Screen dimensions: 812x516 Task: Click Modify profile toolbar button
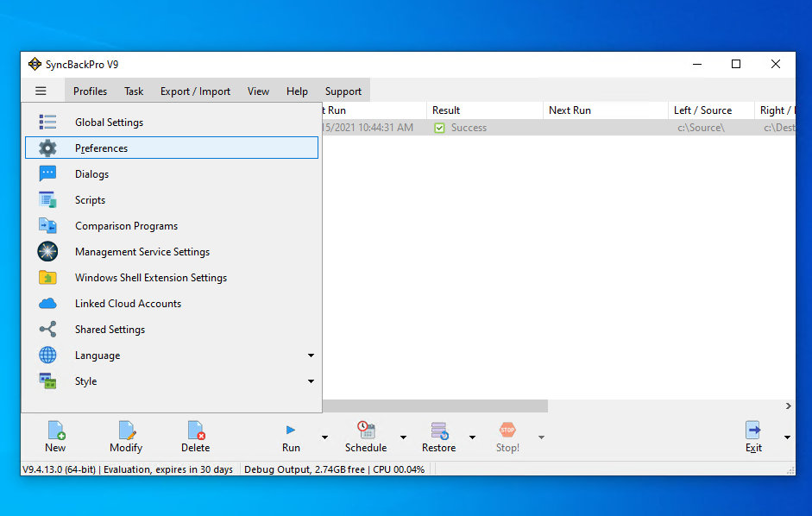pos(126,437)
